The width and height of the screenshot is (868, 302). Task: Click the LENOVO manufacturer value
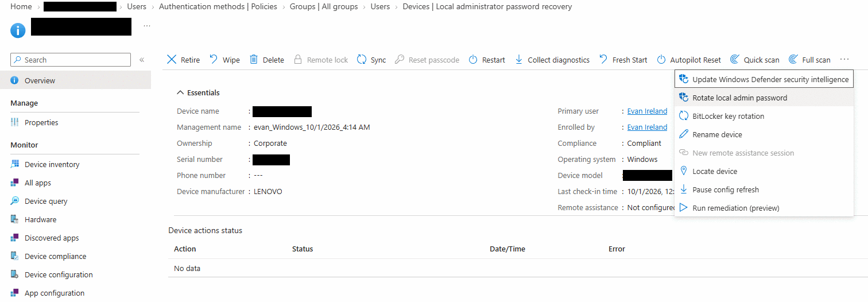coord(268,191)
